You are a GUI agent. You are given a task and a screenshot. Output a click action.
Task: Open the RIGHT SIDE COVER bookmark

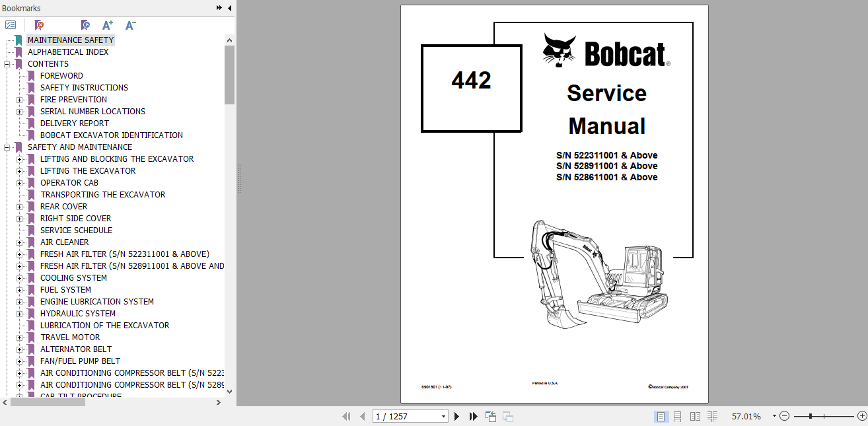75,219
